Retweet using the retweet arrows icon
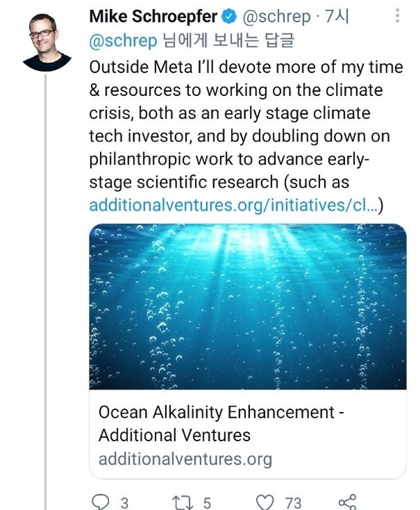420x510 pixels. pyautogui.click(x=183, y=502)
